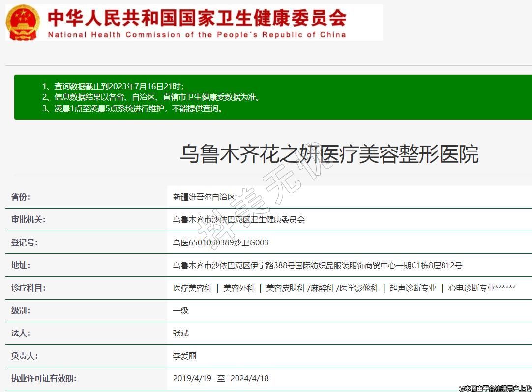Viewport: 532px width, 392px height.
Task: Select the third notice about 系统进行维护
Action: [x=133, y=109]
